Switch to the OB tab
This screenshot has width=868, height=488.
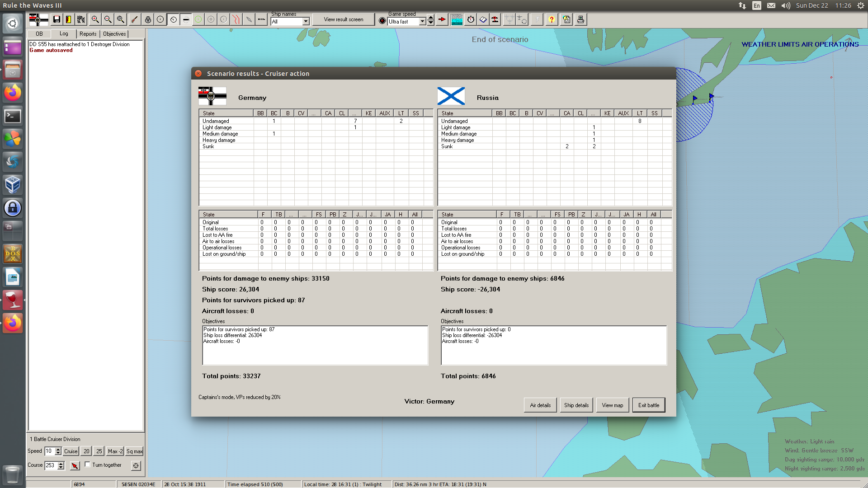pyautogui.click(x=39, y=34)
